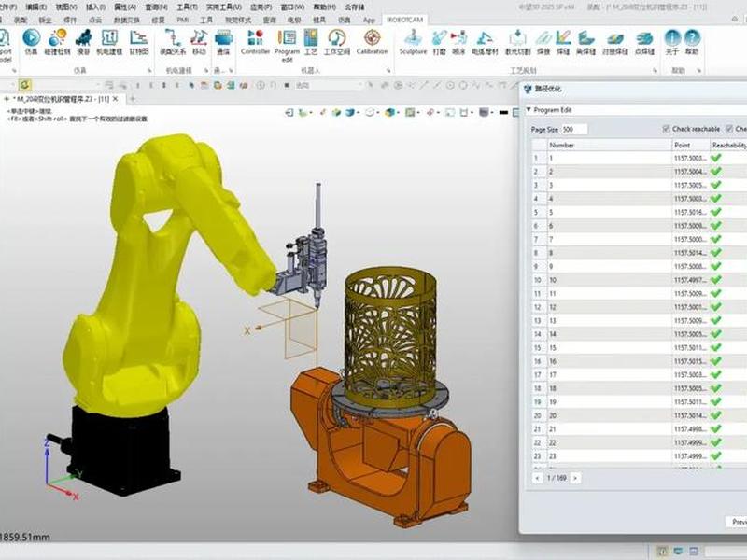Select row 23 in the points table
Image resolution: width=747 pixels, height=560 pixels.
(x=640, y=456)
